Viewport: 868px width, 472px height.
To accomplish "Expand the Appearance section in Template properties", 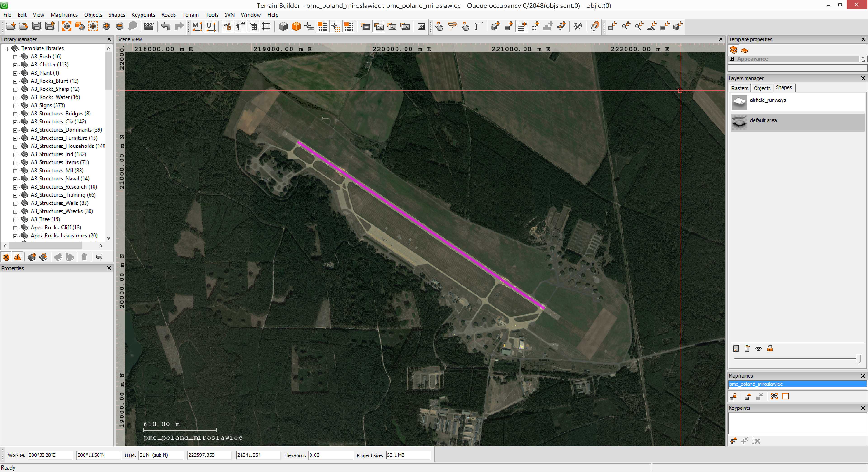I will [731, 59].
